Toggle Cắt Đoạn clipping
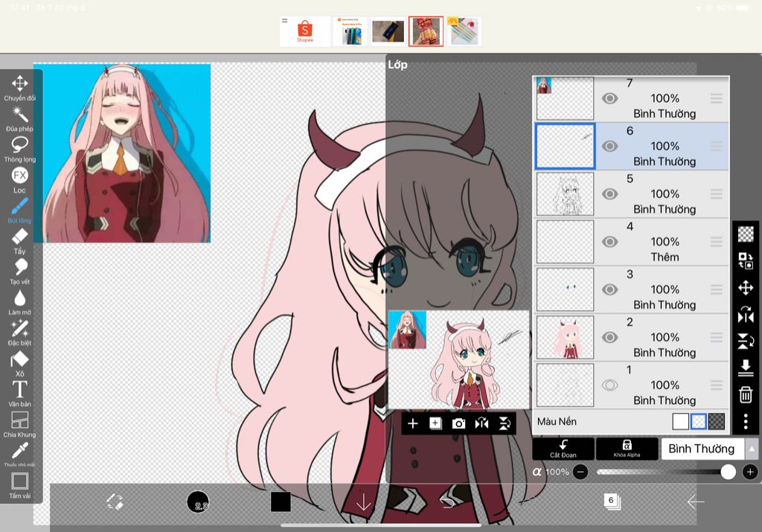The height and width of the screenshot is (532, 762). [563, 449]
